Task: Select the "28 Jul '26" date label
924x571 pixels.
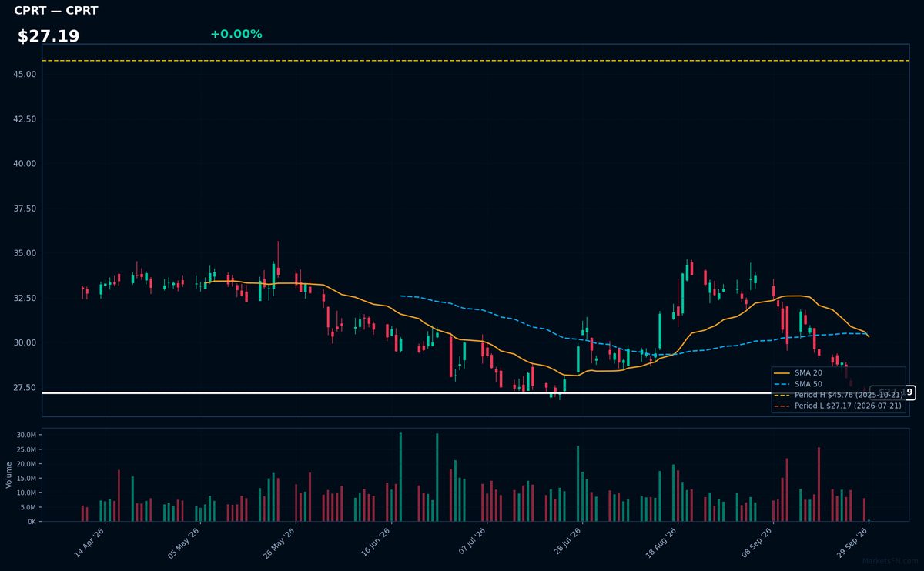Action: pyautogui.click(x=567, y=543)
